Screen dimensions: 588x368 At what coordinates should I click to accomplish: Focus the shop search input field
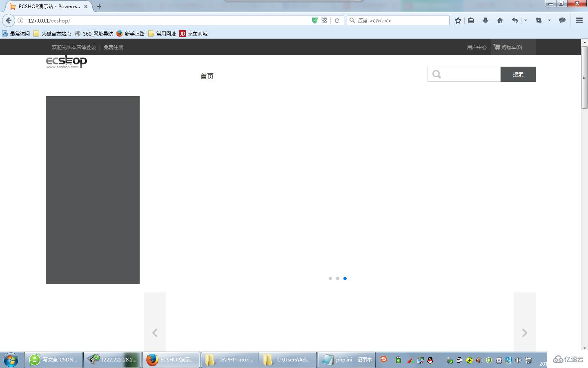[464, 74]
